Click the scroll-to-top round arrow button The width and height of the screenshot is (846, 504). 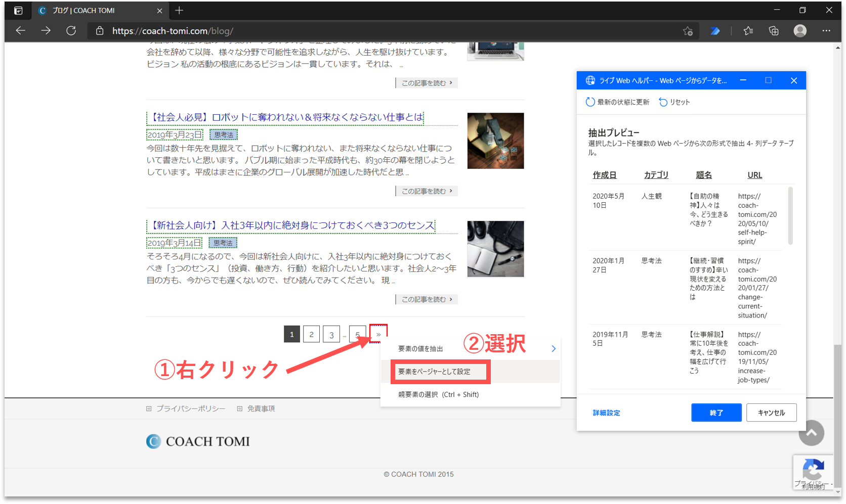[x=811, y=433]
